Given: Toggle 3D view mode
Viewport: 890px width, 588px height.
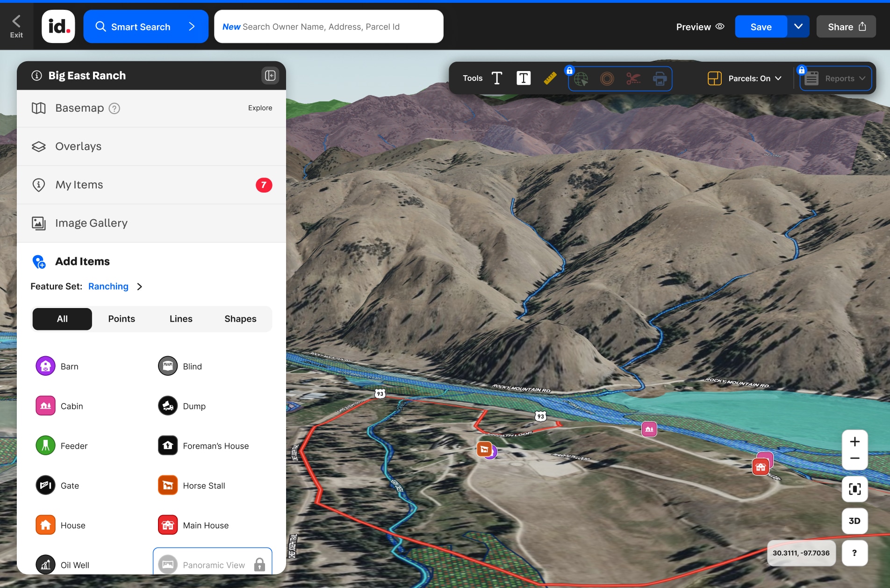Looking at the screenshot, I should point(854,521).
